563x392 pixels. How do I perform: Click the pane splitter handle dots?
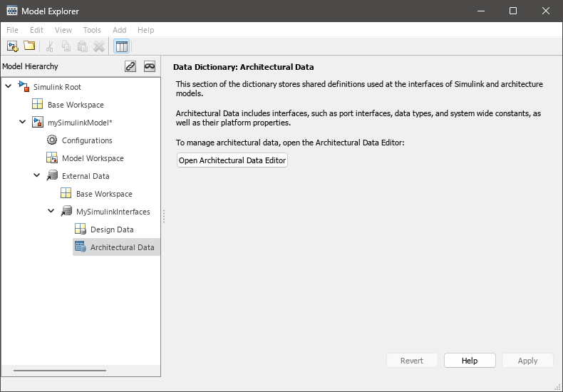point(164,216)
